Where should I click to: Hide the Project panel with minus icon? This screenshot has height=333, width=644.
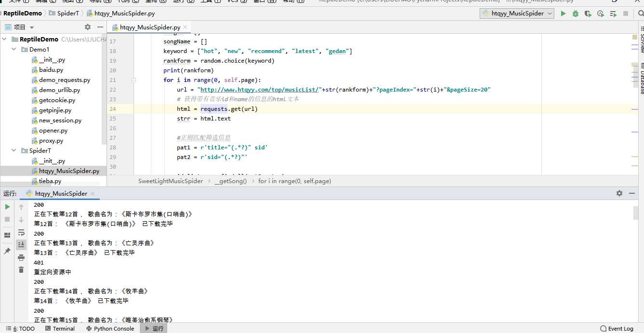click(100, 27)
